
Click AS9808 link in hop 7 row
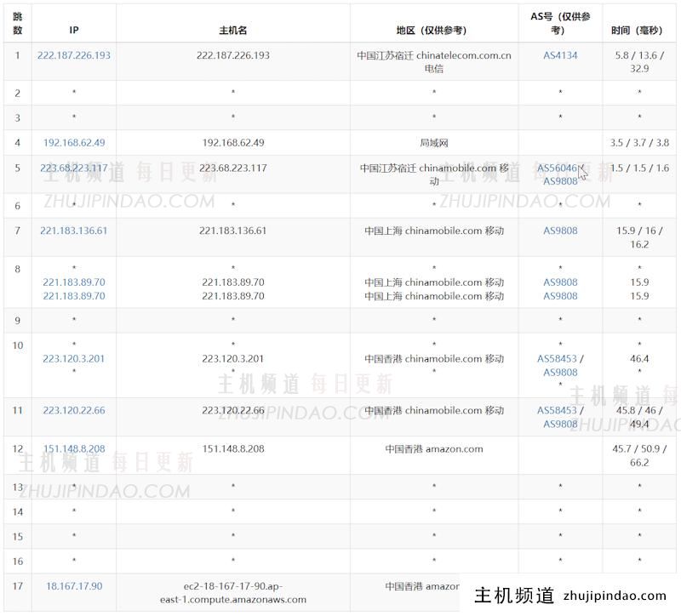click(560, 231)
